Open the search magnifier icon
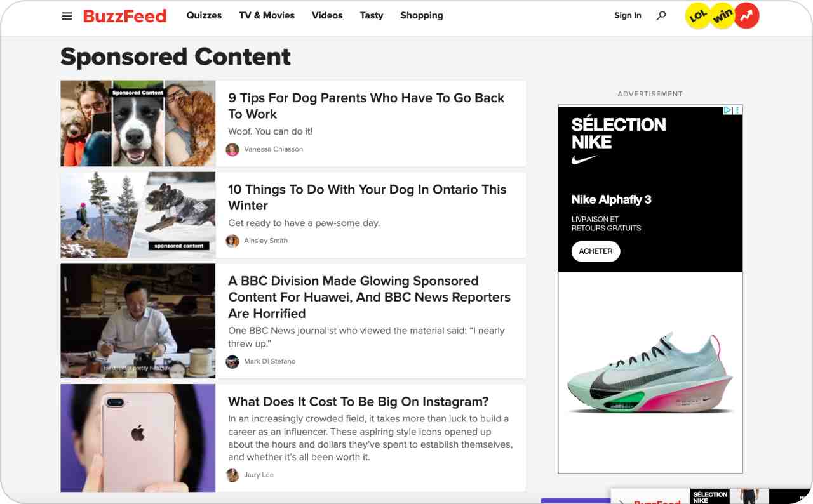This screenshot has width=813, height=504. [x=661, y=15]
